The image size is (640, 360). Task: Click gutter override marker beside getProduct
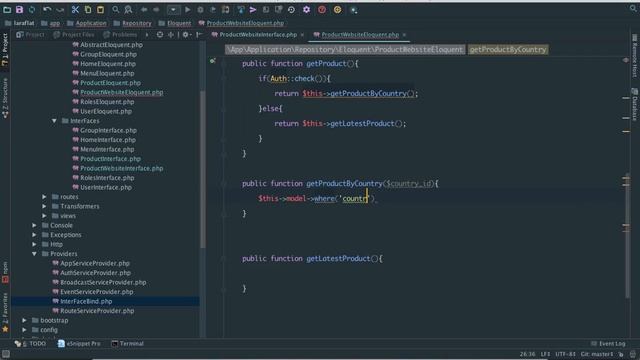click(x=213, y=61)
